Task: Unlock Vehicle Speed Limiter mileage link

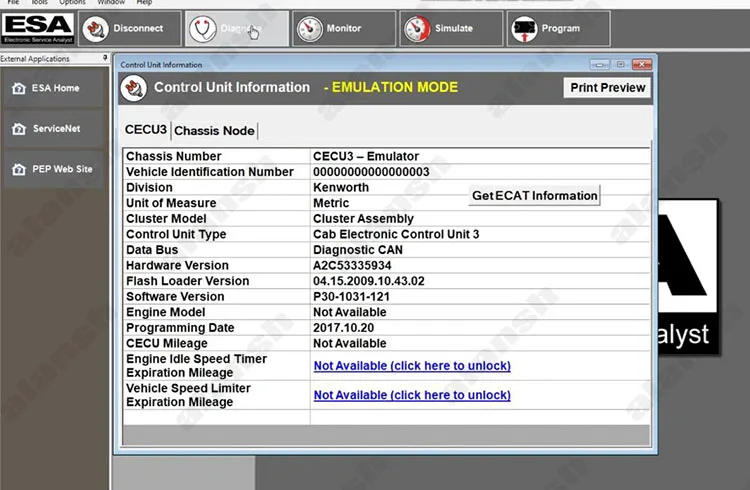Action: (412, 395)
